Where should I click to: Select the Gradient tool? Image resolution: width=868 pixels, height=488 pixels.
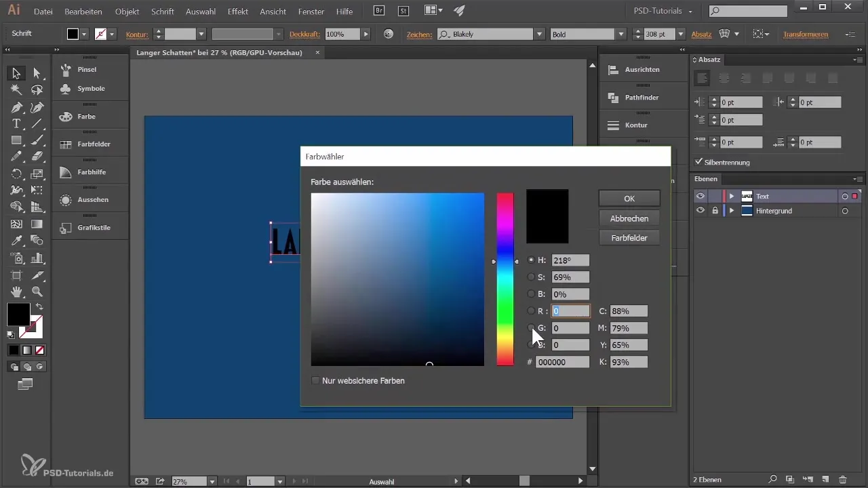[37, 224]
